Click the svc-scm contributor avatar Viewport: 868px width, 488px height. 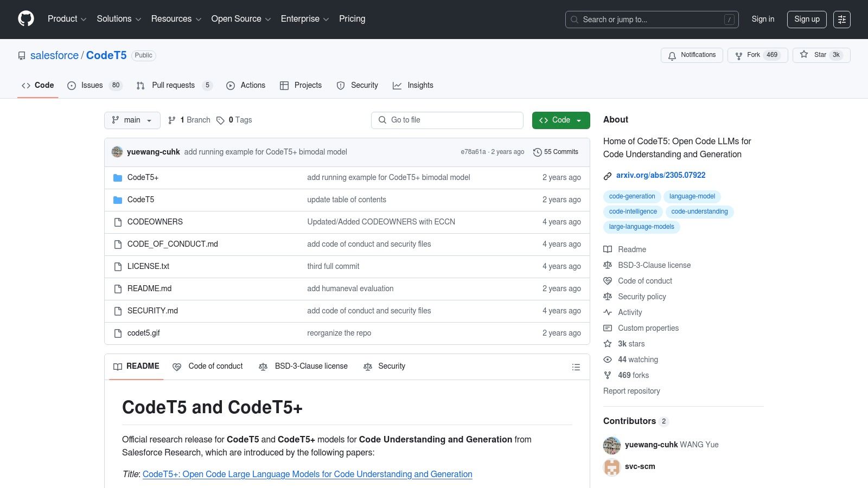pyautogui.click(x=612, y=467)
